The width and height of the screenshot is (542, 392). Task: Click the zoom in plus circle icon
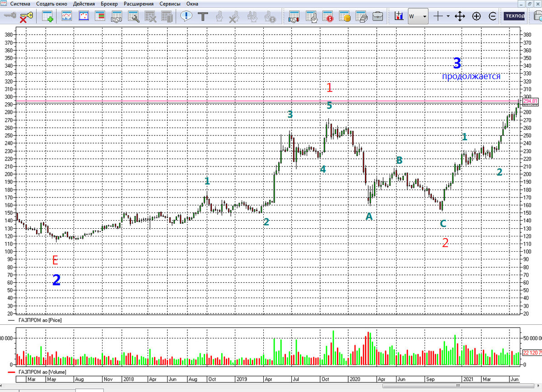(x=476, y=17)
